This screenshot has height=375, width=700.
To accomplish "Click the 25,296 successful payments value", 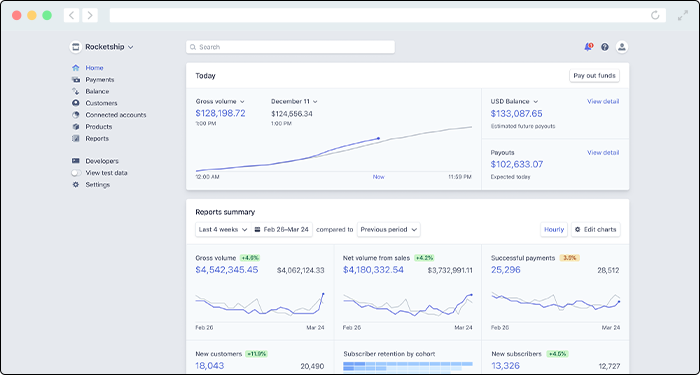I will click(x=506, y=270).
